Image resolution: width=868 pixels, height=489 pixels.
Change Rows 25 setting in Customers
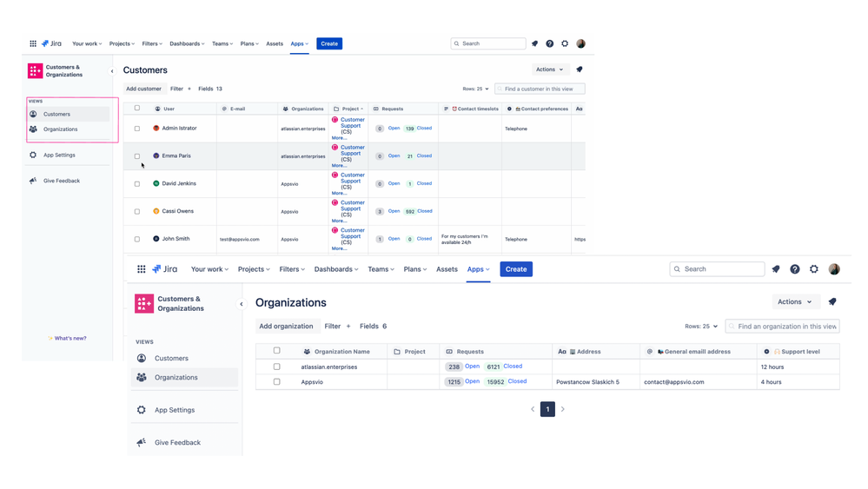click(x=475, y=89)
